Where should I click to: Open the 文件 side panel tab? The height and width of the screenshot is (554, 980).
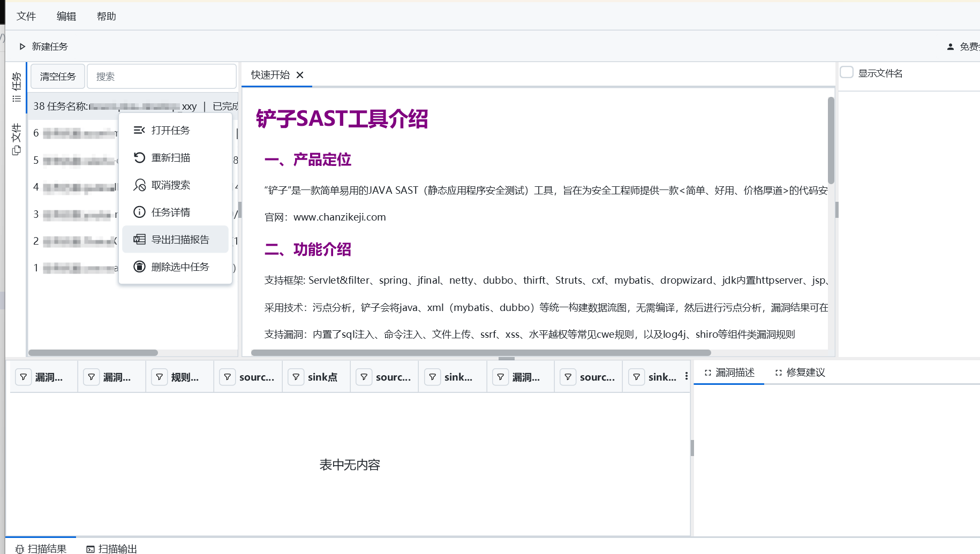(x=16, y=139)
